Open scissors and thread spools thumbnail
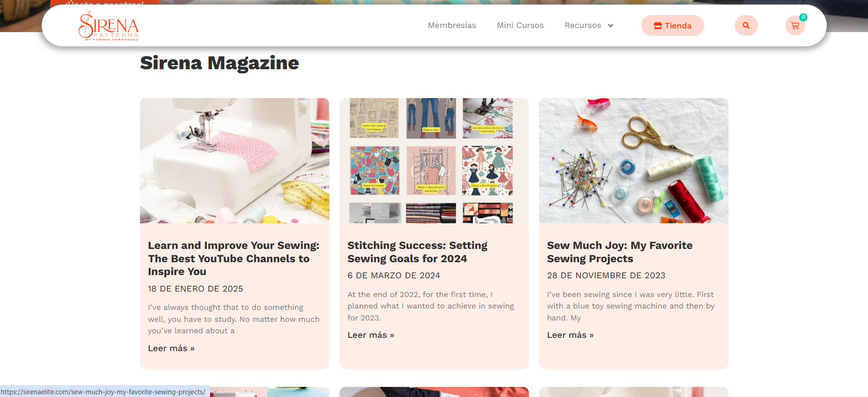This screenshot has width=868, height=397. [x=634, y=160]
